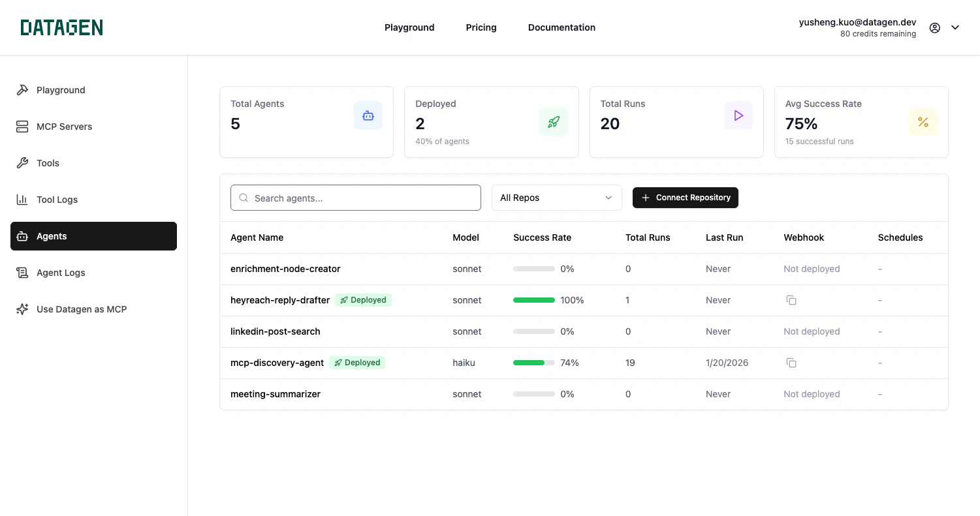Copy webhook for mcp-discovery-agent
This screenshot has width=980, height=516.
pos(791,363)
